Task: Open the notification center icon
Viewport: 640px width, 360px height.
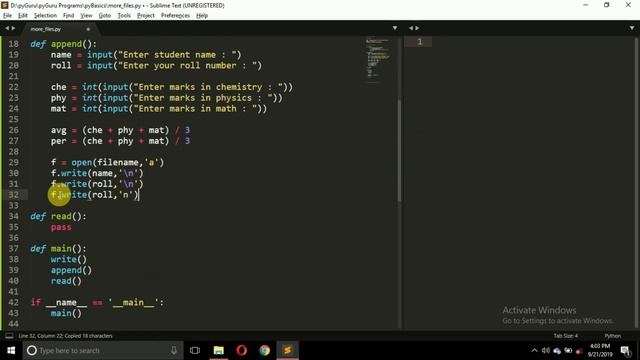Action: 625,350
